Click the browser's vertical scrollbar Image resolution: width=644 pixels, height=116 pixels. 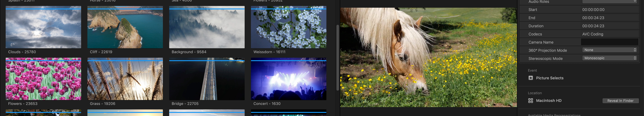[x=338, y=57]
